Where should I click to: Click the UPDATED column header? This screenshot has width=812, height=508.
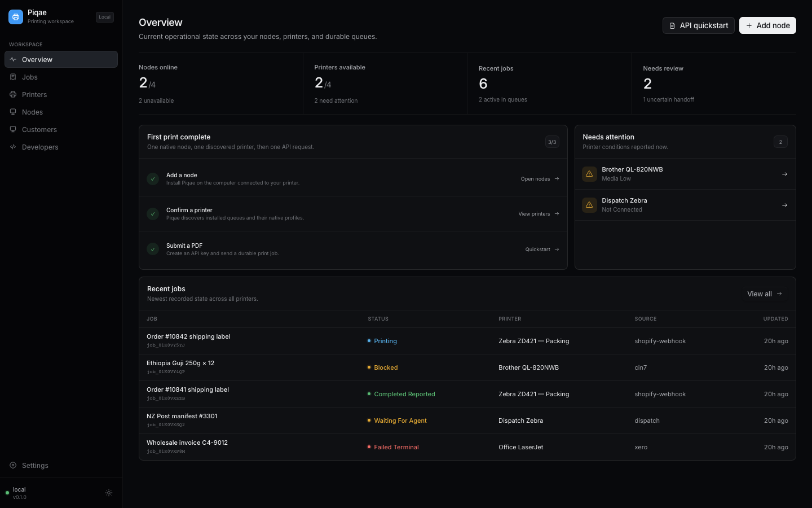tap(776, 319)
